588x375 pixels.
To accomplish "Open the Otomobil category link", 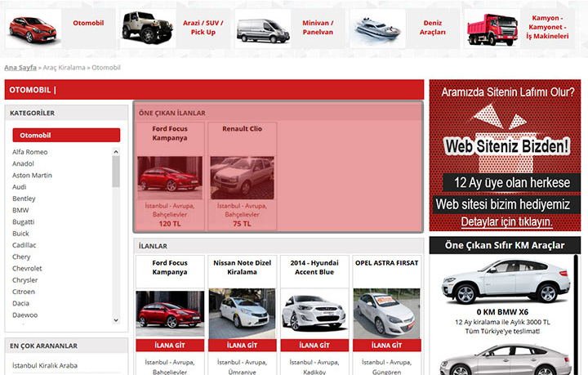I will click(88, 23).
